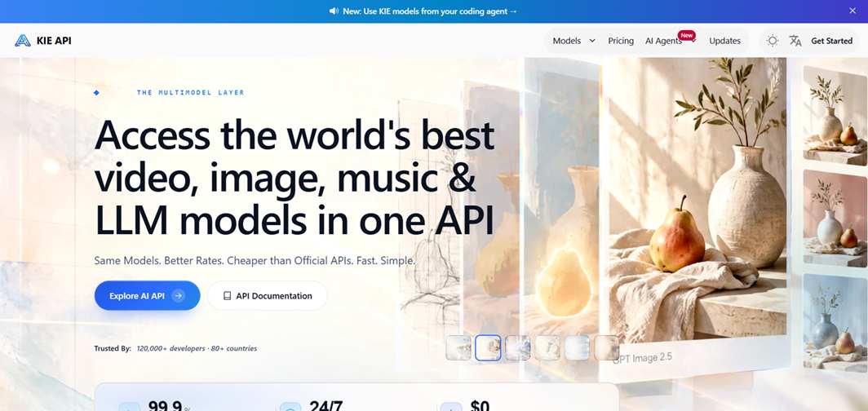The width and height of the screenshot is (868, 411).
Task: Click the middle pink vase preview image
Action: point(835,219)
